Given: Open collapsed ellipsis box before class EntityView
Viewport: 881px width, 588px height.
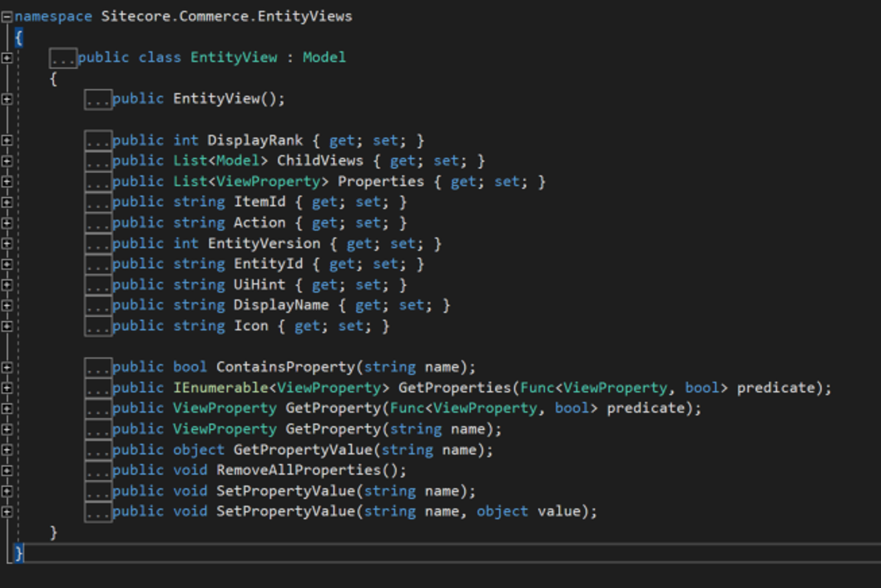Looking at the screenshot, I should point(63,58).
